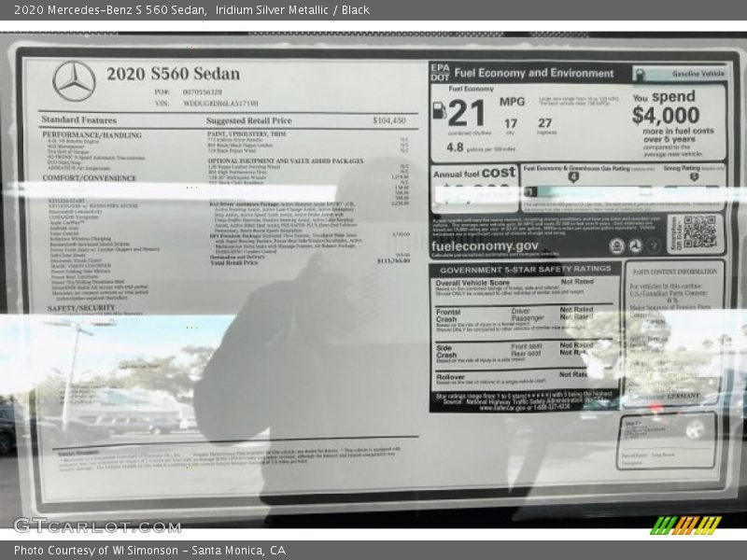The height and width of the screenshot is (560, 747).
Task: Click the first round agency seal beside the QR code
Action: pyautogui.click(x=616, y=245)
